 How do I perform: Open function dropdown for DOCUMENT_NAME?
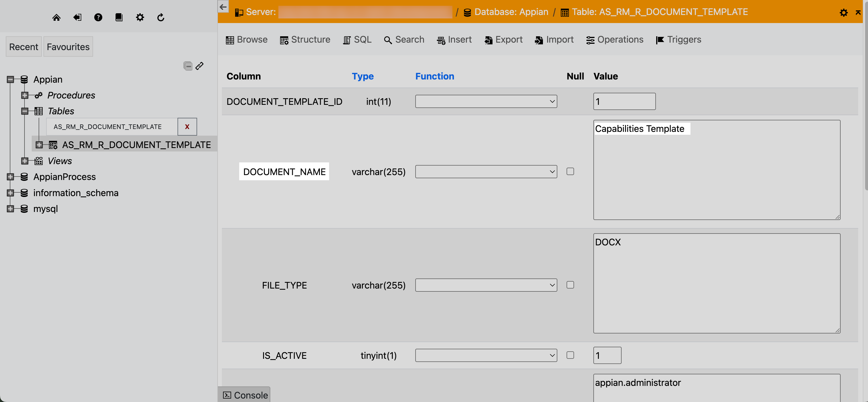486,172
